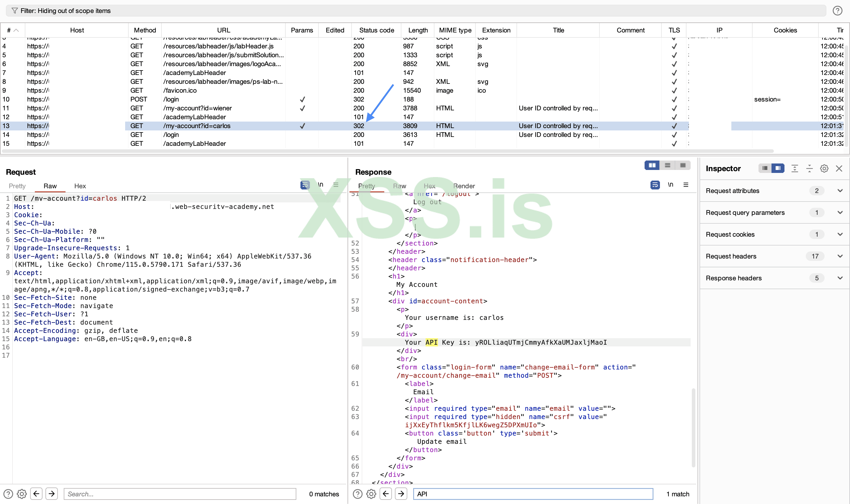This screenshot has width=850, height=504.
Task: Click the filter help question mark icon
Action: pyautogui.click(x=837, y=11)
